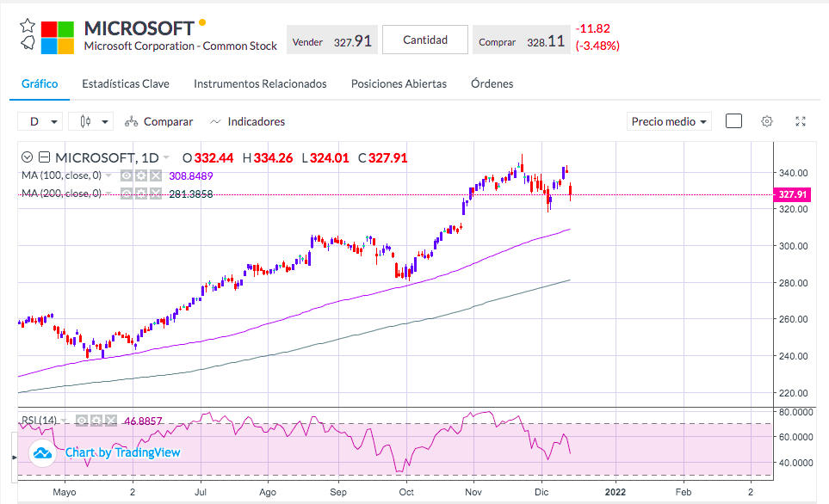Remove the MA 200 indicator
829x504 pixels.
[156, 194]
